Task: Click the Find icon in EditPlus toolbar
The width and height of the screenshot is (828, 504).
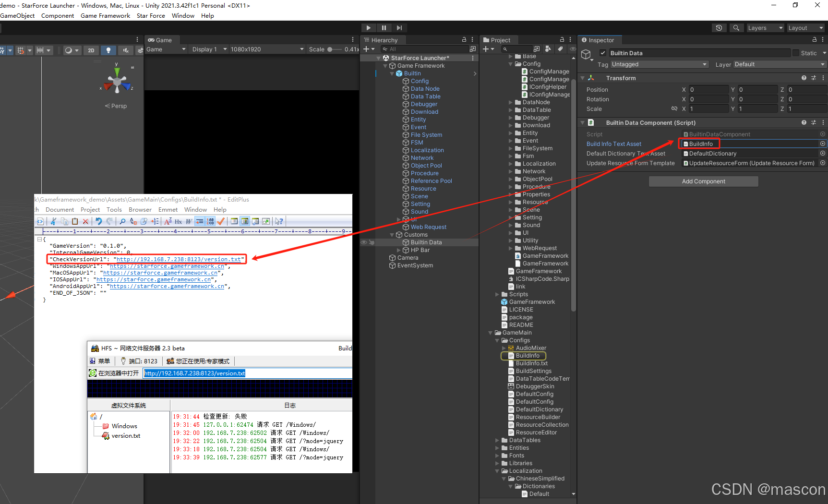Action: (122, 221)
